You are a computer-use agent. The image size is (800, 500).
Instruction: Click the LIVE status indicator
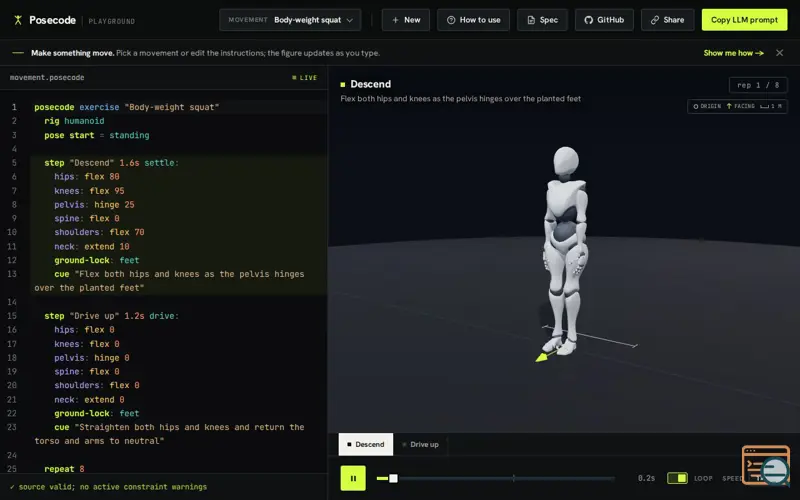(x=305, y=78)
